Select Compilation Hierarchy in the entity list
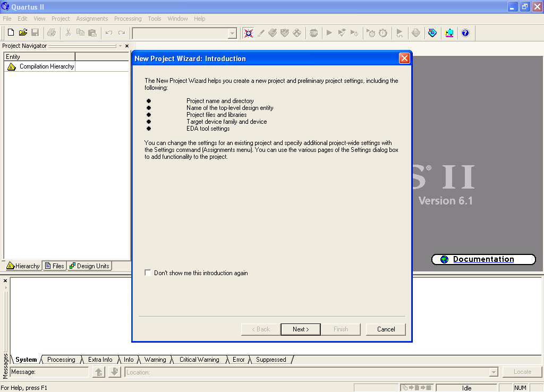 [x=46, y=67]
